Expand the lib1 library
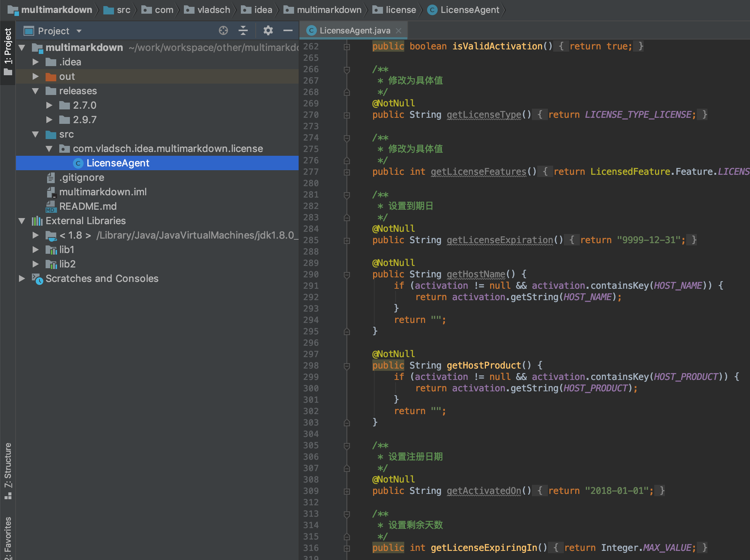This screenshot has width=750, height=560. (36, 250)
